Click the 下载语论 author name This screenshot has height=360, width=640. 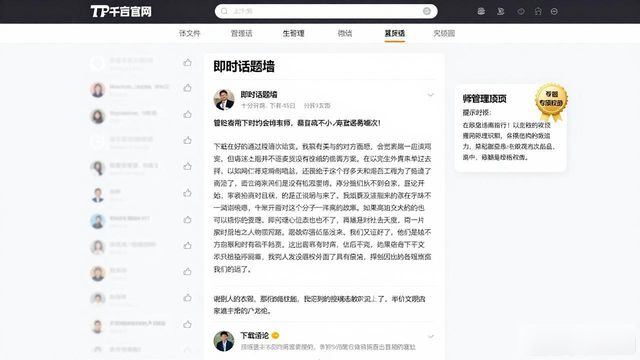[x=254, y=336]
